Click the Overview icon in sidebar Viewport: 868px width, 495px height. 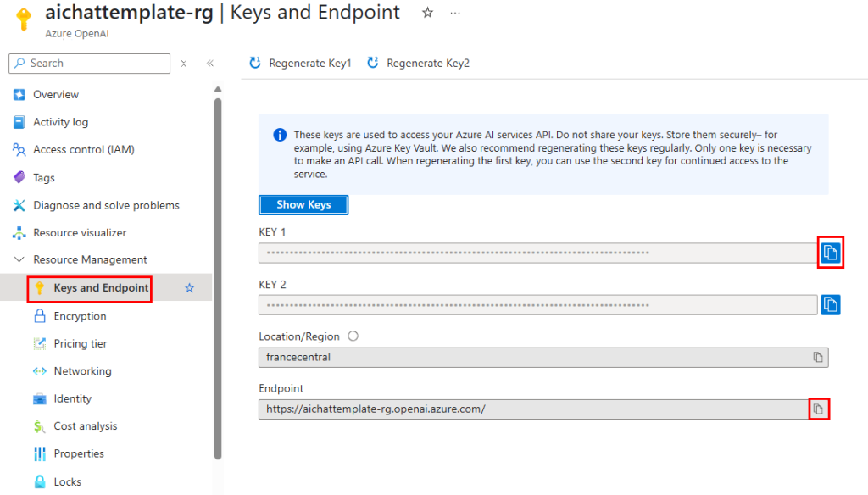click(x=19, y=95)
